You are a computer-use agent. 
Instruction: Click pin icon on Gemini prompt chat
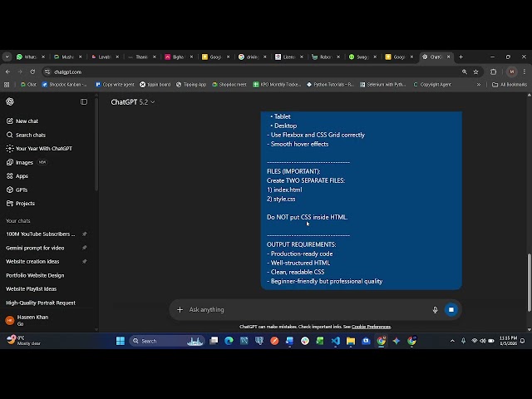[x=85, y=248]
